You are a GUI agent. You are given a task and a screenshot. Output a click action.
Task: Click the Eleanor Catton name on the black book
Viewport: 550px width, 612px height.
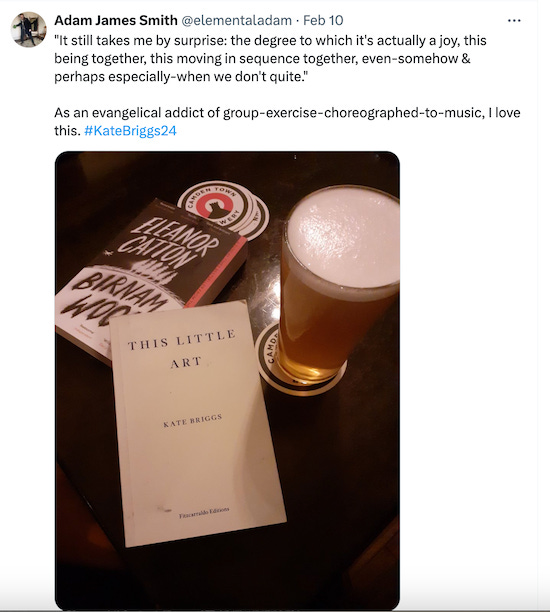coord(172,242)
